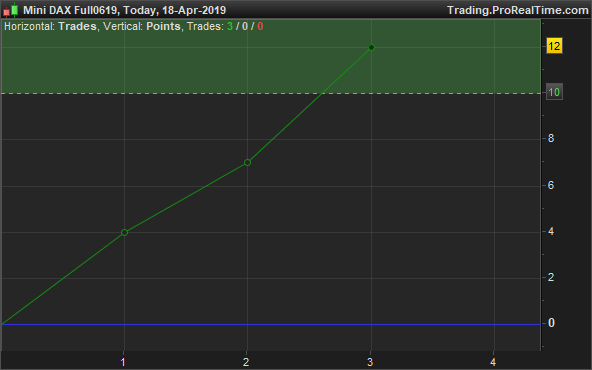Select the filled data point for trade 3
The image size is (592, 370).
pos(371,48)
